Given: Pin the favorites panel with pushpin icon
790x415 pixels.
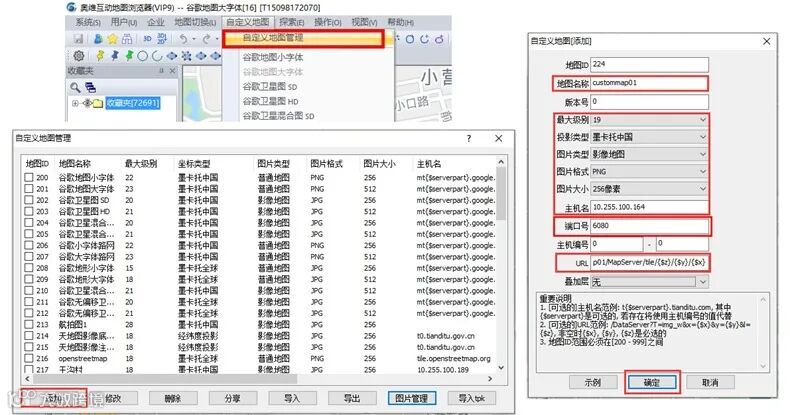Looking at the screenshot, I should tap(162, 71).
